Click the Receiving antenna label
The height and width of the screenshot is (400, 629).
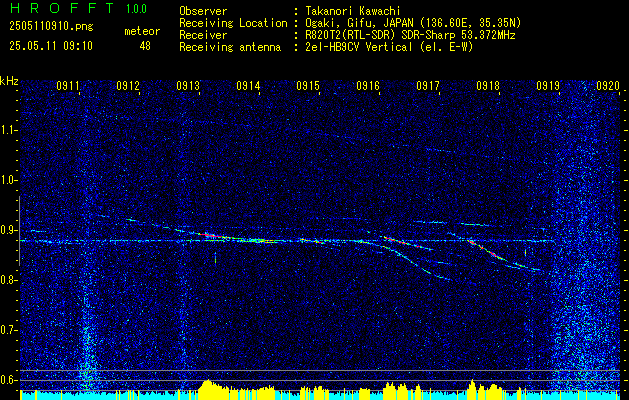[230, 47]
